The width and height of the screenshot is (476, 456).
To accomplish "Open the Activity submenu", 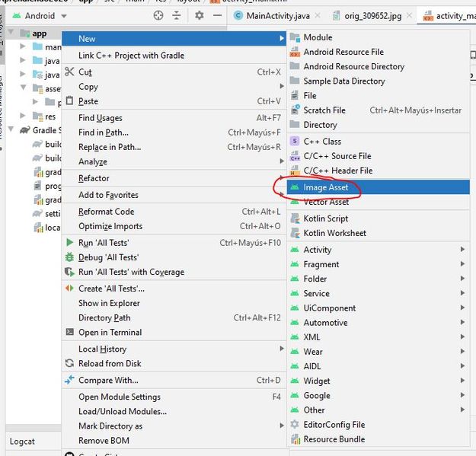I will (378, 250).
